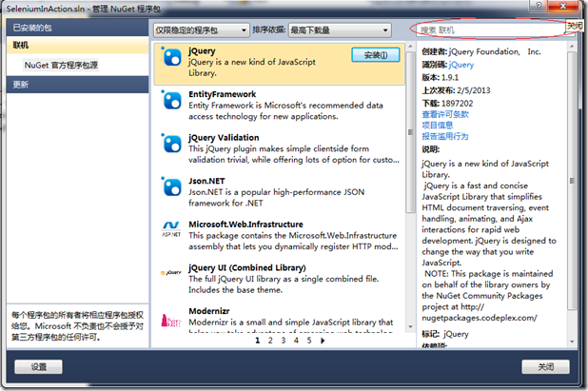This screenshot has width=588, height=391.
Task: Click the details pane scroll down arrow
Action: (572, 342)
